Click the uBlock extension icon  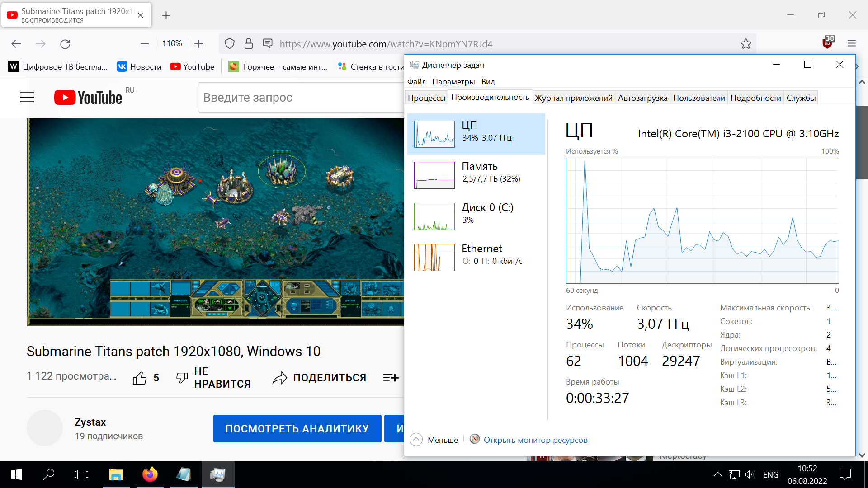827,43
